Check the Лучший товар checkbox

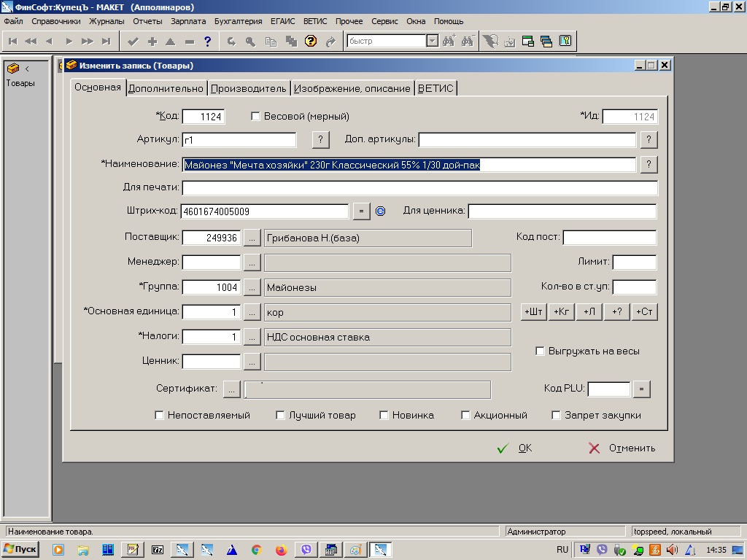[x=280, y=415]
